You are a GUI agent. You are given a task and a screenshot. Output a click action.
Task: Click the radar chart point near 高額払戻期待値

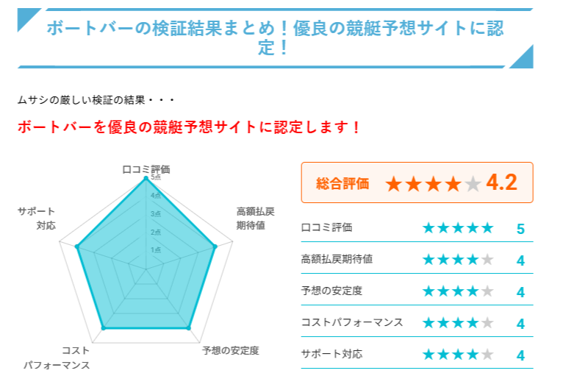[x=215, y=247]
